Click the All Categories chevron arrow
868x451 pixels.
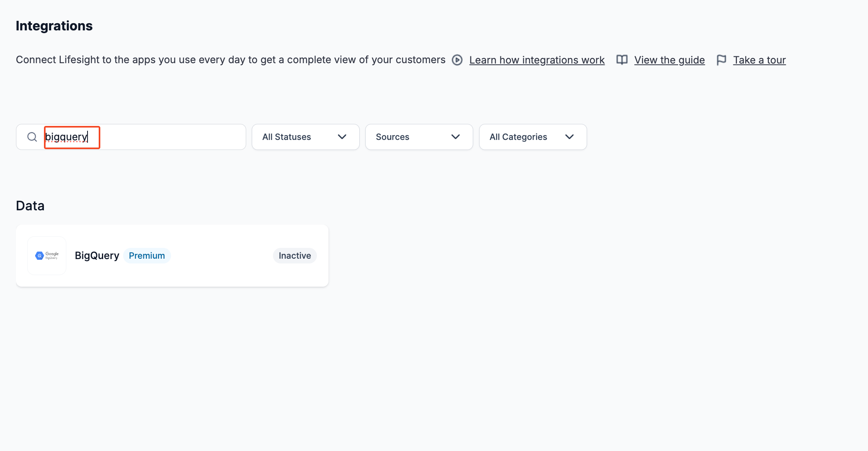(x=569, y=137)
